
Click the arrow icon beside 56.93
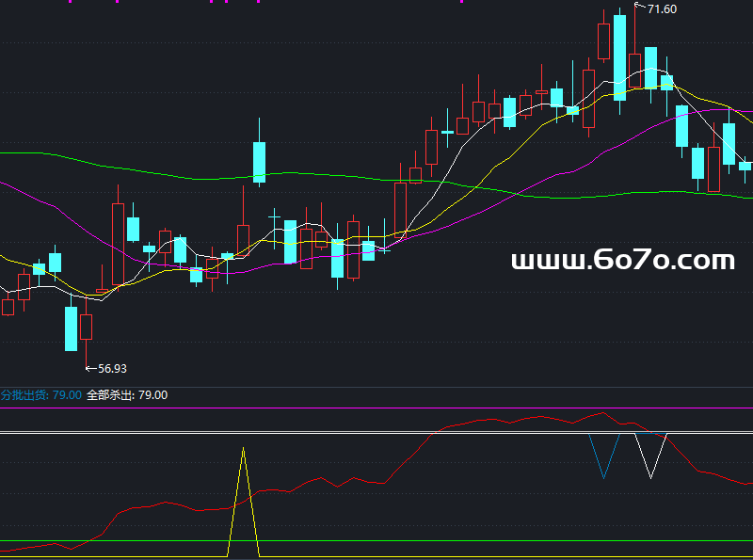(91, 369)
